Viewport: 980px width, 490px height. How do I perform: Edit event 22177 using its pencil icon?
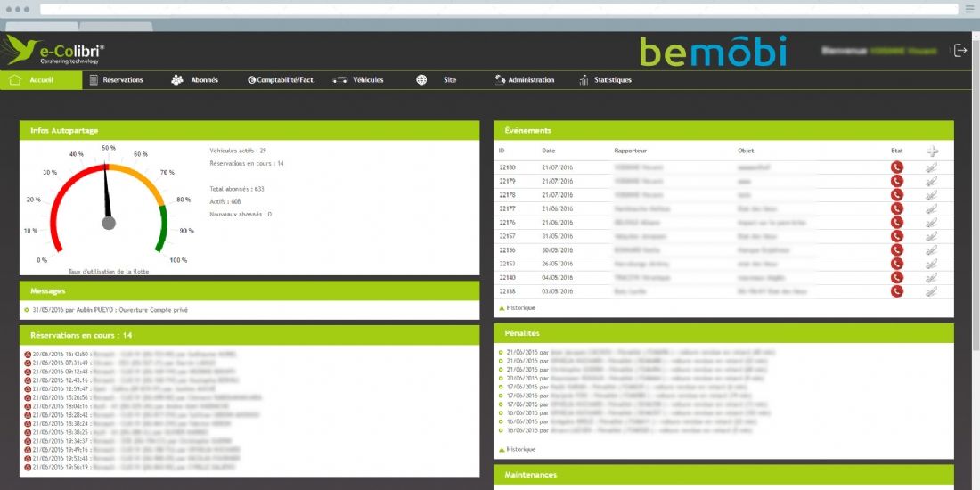(931, 208)
